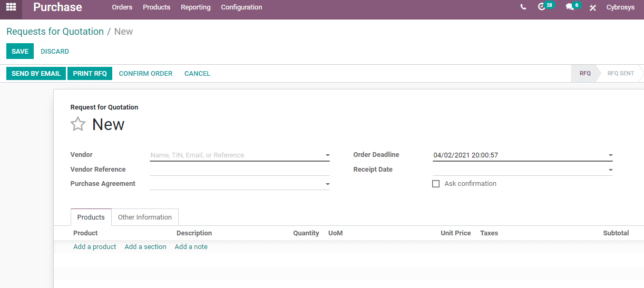
Task: Expand the Purchase Agreement dropdown arrow
Action: [327, 184]
